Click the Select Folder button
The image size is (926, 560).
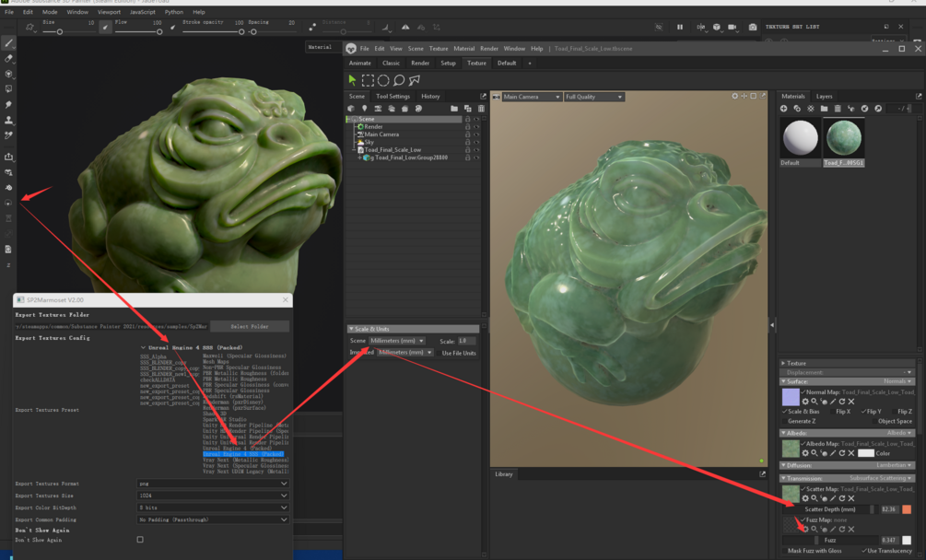(249, 326)
